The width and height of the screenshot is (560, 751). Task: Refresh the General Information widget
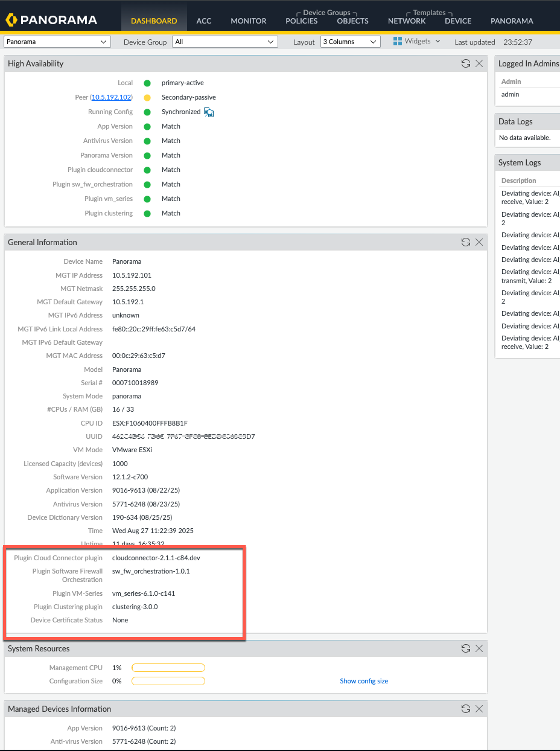[465, 242]
